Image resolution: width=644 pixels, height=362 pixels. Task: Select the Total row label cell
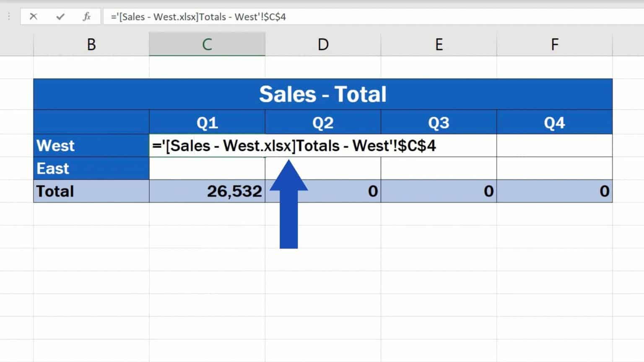[91, 191]
